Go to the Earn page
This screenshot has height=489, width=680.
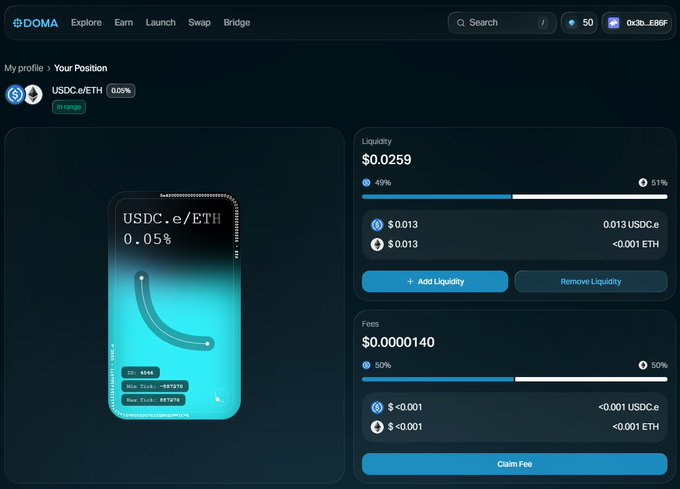click(x=124, y=23)
